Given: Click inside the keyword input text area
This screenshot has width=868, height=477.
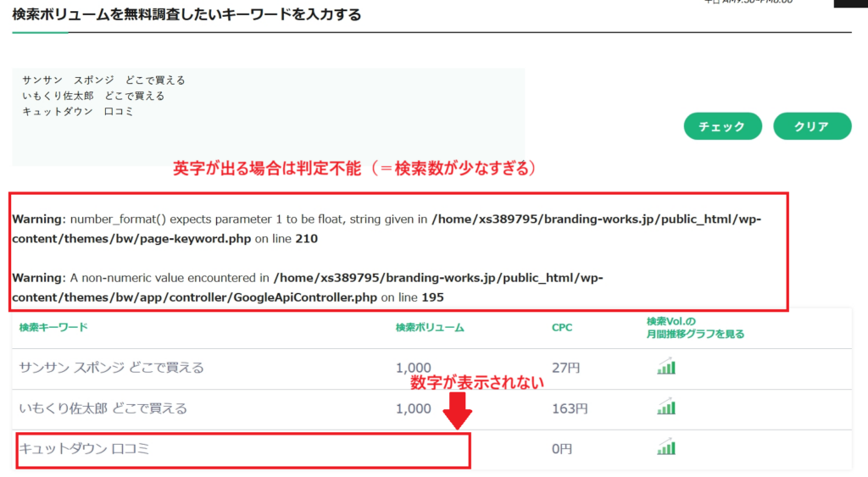Looking at the screenshot, I should point(268,117).
